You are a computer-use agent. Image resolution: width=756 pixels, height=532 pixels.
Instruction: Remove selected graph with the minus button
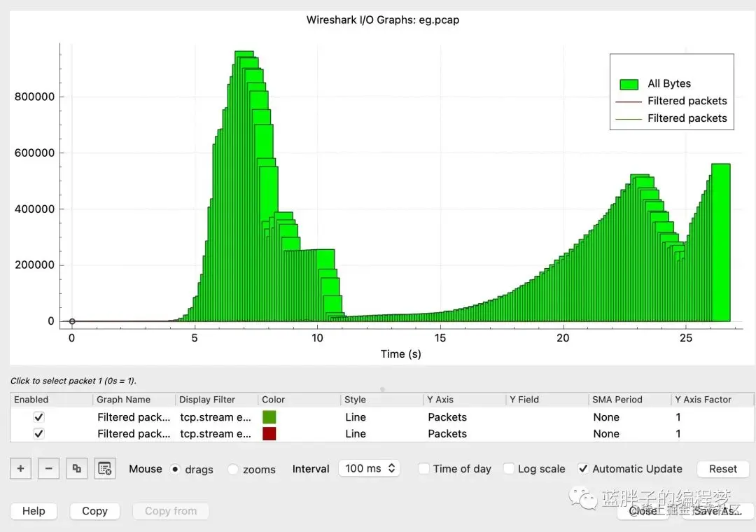coord(49,468)
